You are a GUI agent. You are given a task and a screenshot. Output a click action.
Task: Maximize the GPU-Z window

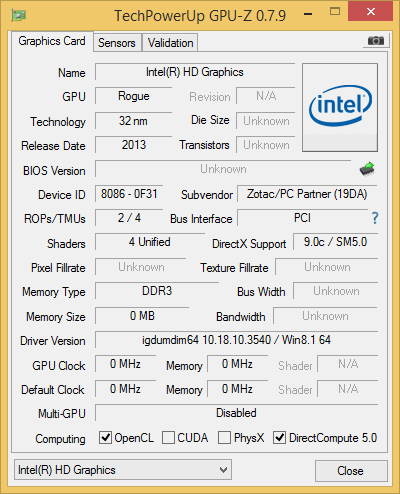(335, 12)
